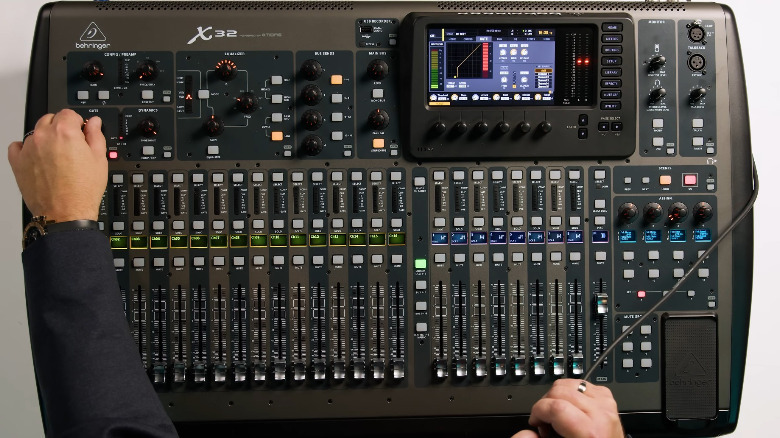Click the Dynamics Threshold knob
This screenshot has height=438, width=780.
click(147, 127)
